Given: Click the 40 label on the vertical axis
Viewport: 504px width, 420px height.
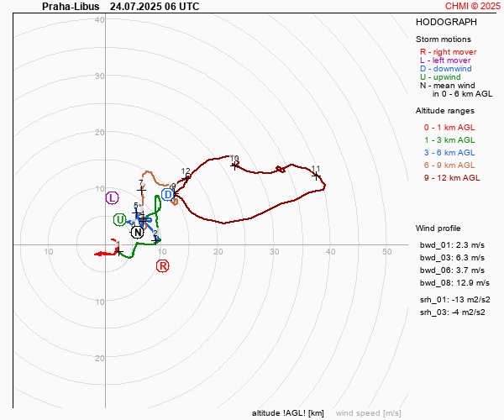Looking at the screenshot, I should coord(100,19).
